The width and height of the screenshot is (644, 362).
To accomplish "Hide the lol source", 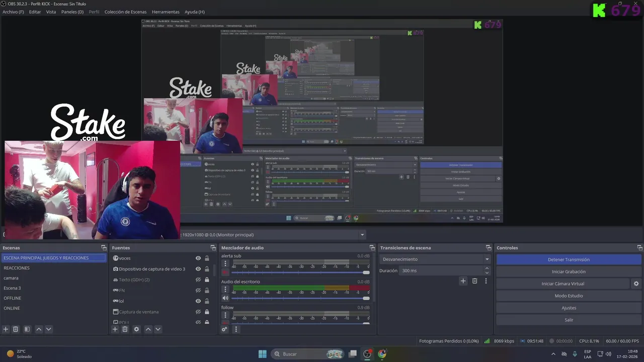I will tap(198, 301).
